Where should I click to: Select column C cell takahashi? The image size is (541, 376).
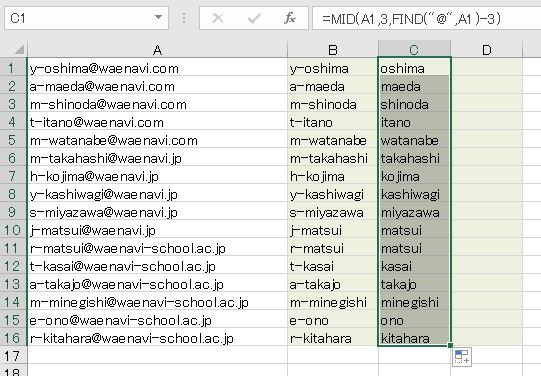(414, 158)
